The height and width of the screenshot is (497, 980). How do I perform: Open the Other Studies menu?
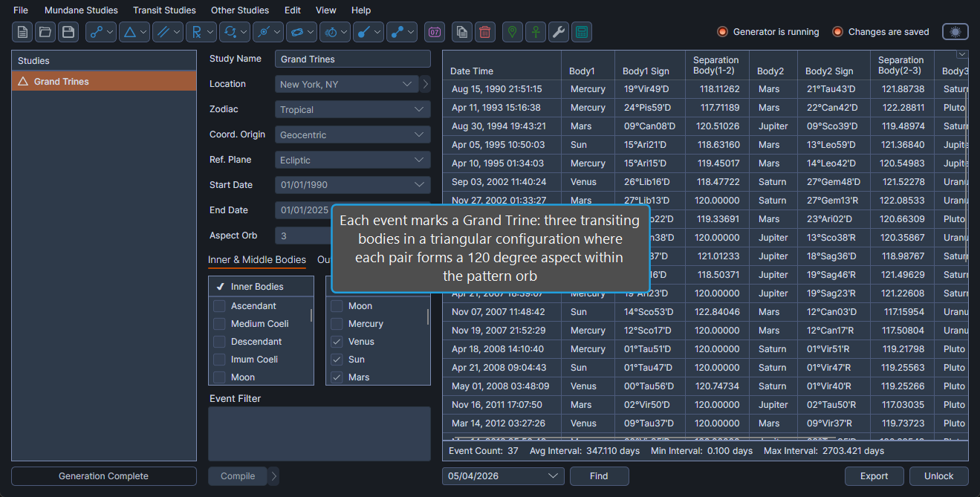(x=240, y=10)
